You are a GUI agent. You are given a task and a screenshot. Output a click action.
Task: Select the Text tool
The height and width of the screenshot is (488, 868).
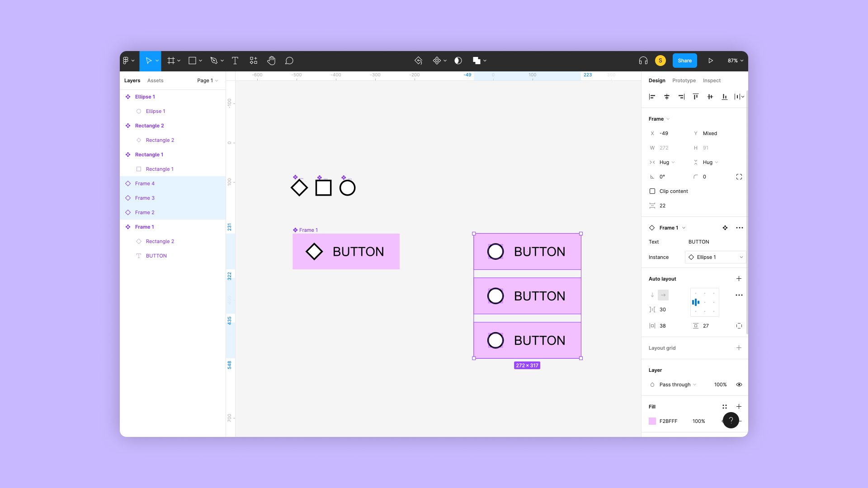(x=235, y=61)
